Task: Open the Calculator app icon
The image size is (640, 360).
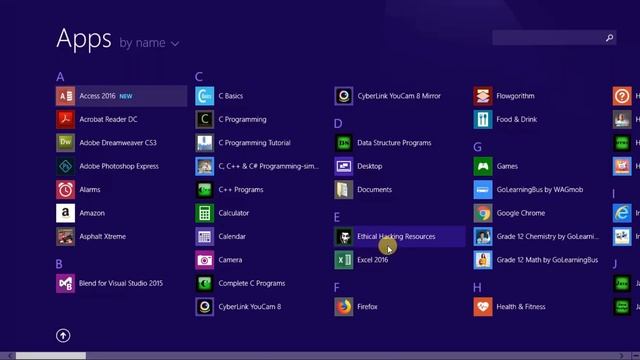Action: [x=204, y=213]
